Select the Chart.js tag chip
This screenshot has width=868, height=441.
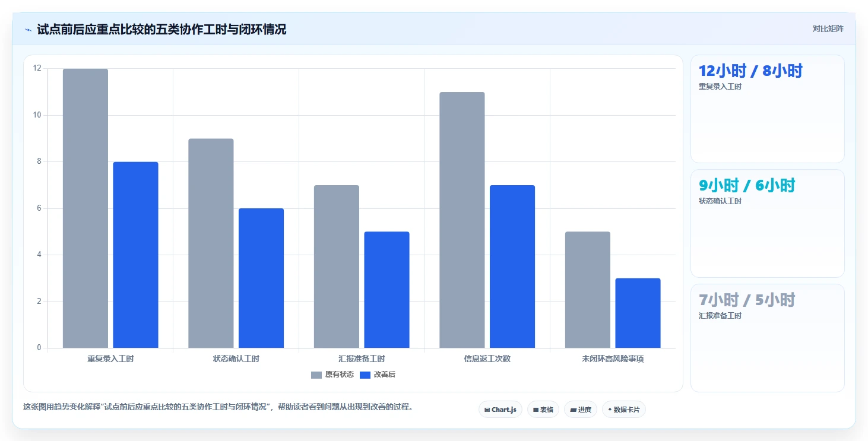click(x=500, y=410)
